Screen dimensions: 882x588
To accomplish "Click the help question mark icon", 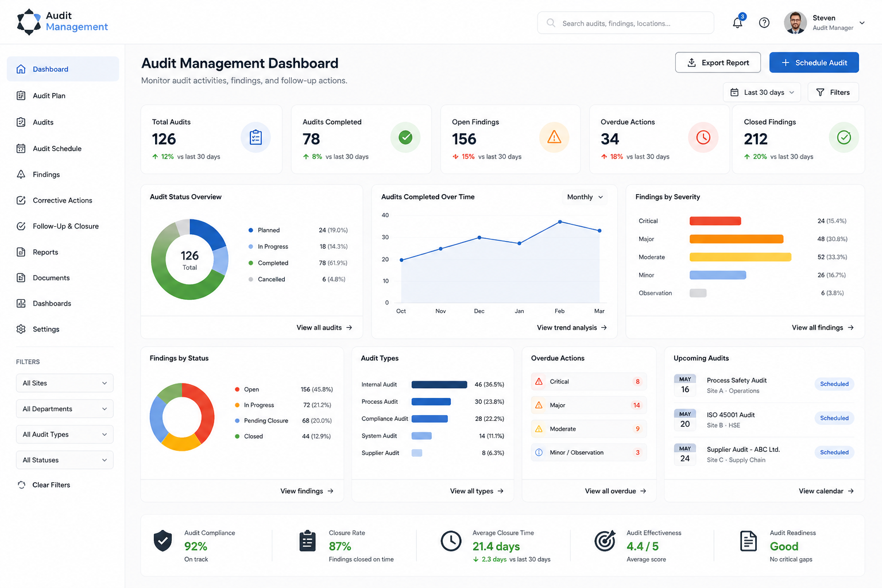I will [764, 23].
